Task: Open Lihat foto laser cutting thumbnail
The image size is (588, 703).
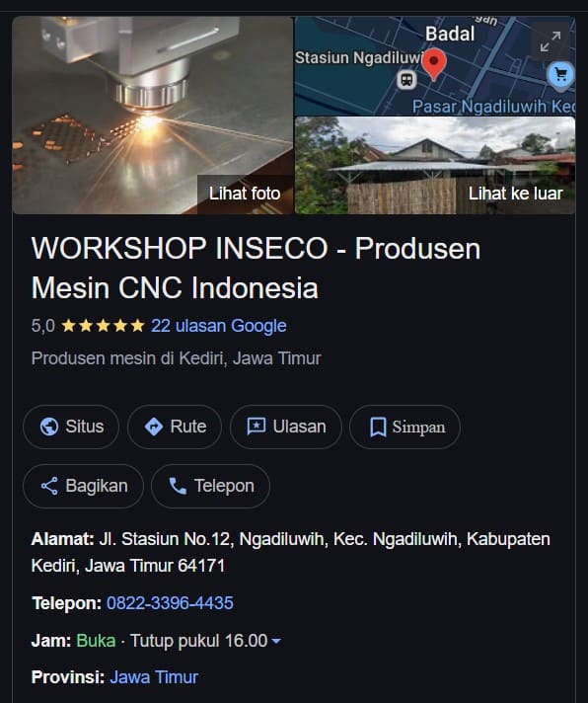Action: coord(152,116)
